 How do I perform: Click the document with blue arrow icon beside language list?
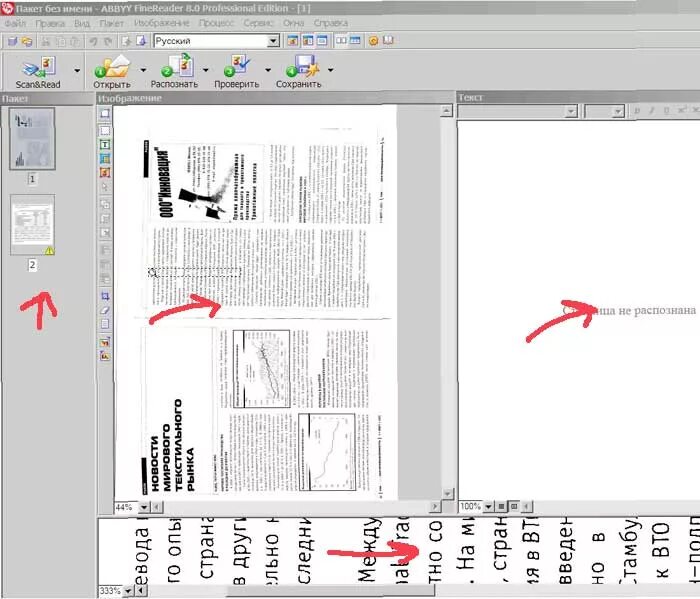141,41
